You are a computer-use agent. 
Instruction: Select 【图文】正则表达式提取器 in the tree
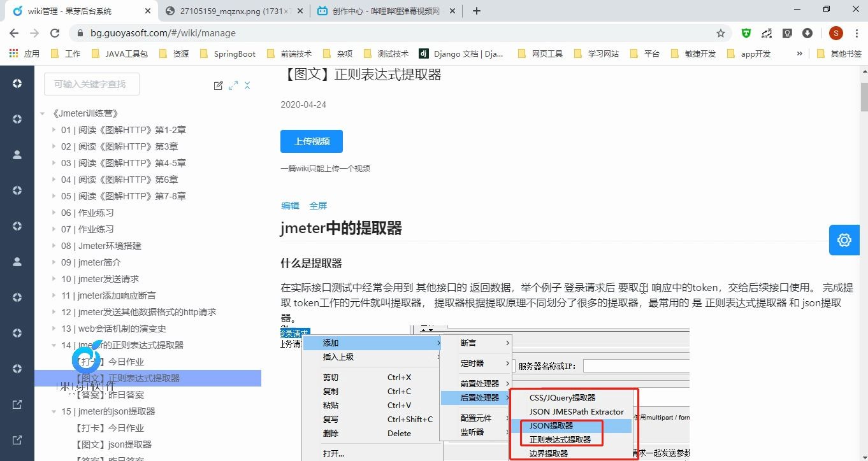click(126, 378)
